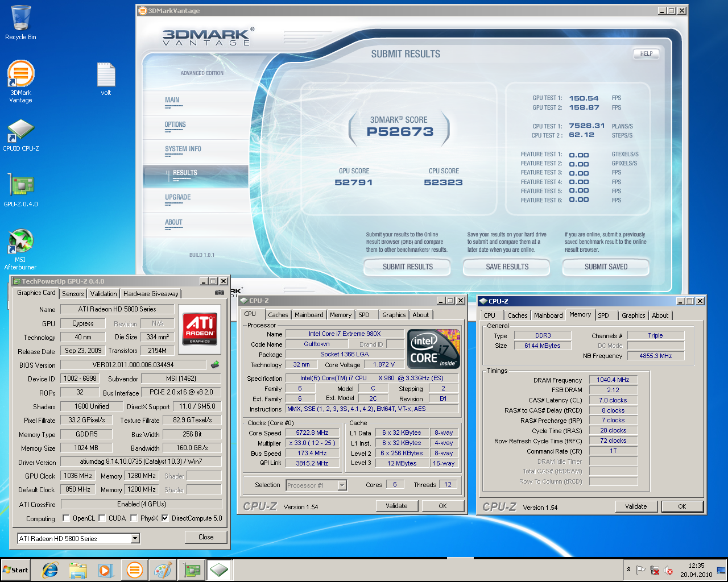Click the SUBMIT SAVED button
Screen dimensions: 728x582
pos(606,267)
